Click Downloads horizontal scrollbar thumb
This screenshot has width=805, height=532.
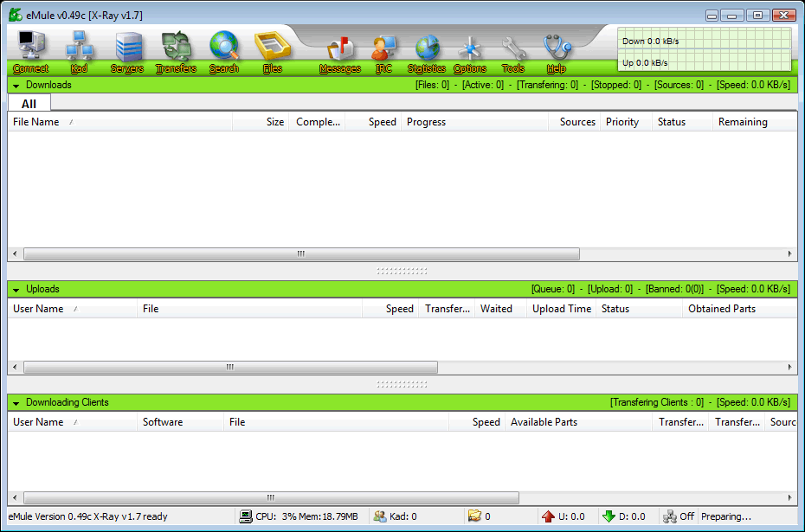pyautogui.click(x=301, y=254)
